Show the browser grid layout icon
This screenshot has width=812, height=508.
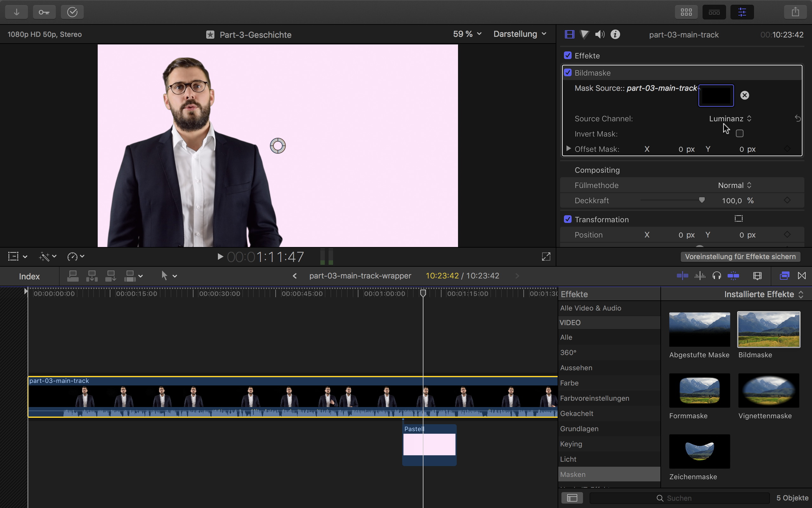pyautogui.click(x=686, y=12)
